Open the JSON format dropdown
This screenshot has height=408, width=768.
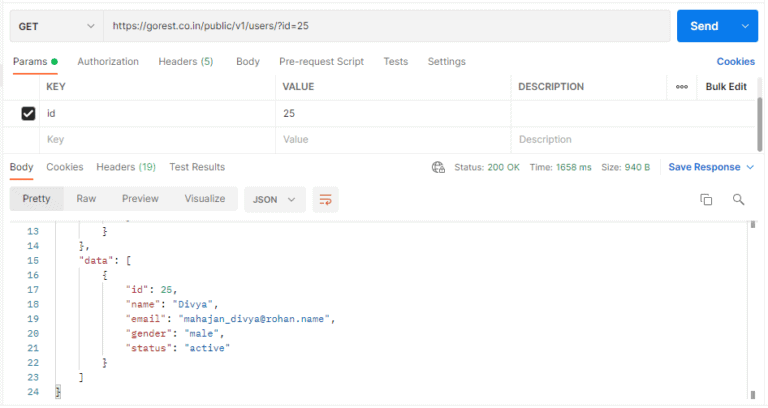pyautogui.click(x=274, y=199)
